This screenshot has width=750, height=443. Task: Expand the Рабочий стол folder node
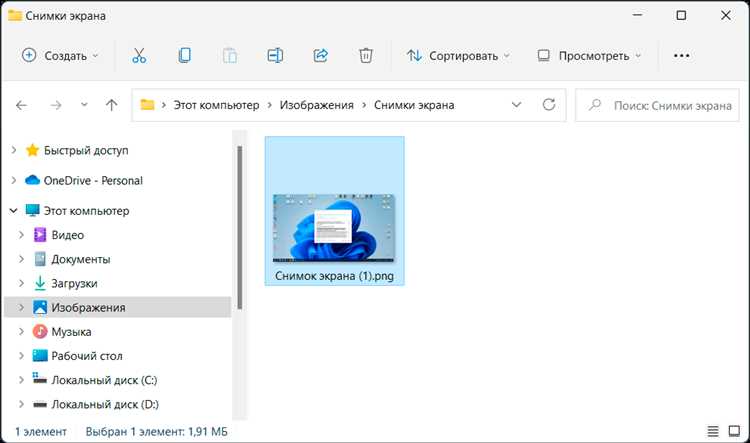(x=22, y=355)
